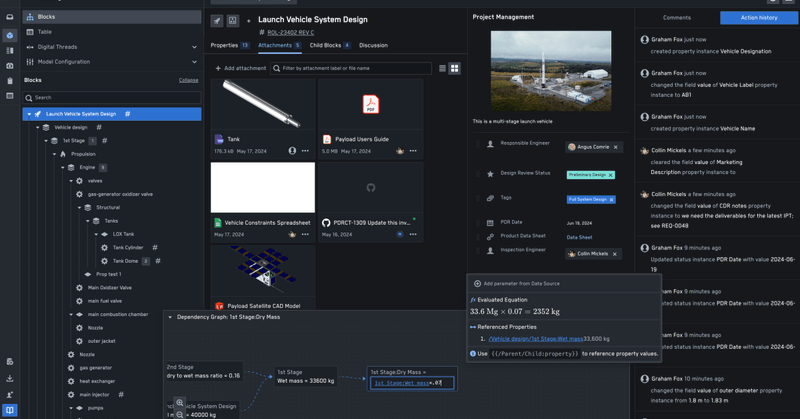Click the hash icon beside 1st Stage
800x419 pixels.
click(105, 140)
